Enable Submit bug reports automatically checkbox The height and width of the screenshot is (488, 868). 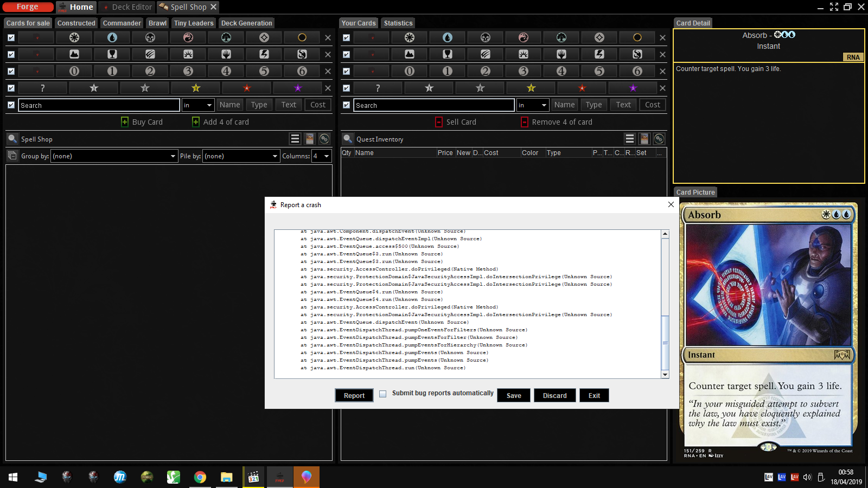pyautogui.click(x=383, y=394)
